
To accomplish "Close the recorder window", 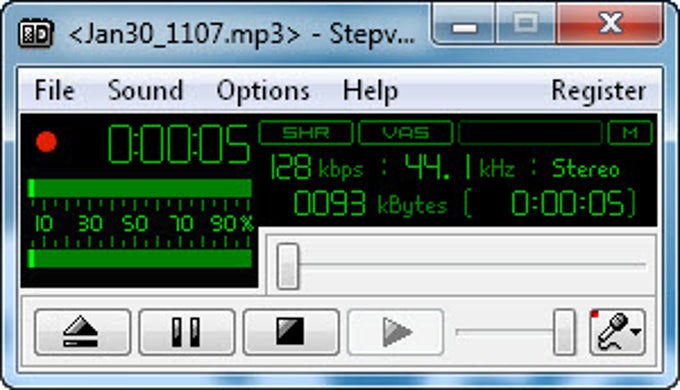I will click(610, 25).
